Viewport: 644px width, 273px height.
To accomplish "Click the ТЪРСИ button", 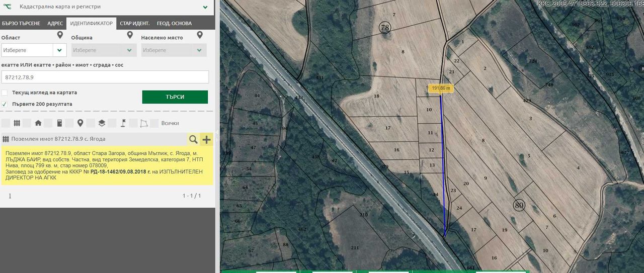I will [x=175, y=97].
